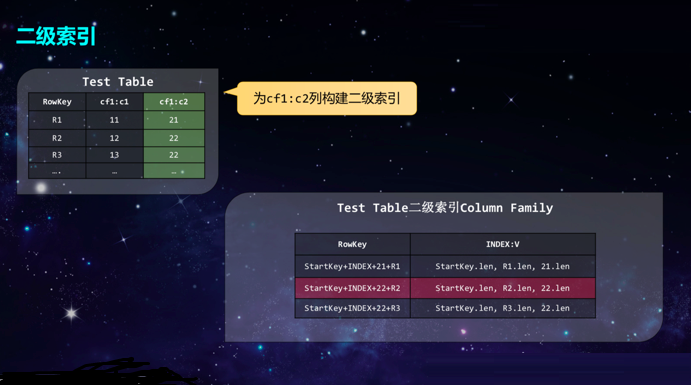Select the green cf1:c2 column header

[x=174, y=102]
